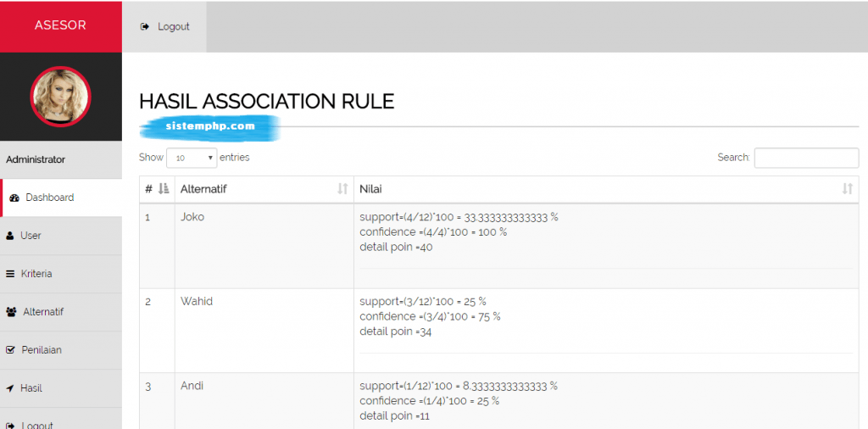Click the Alternatif group icon in sidebar
The height and width of the screenshot is (429, 868).
(11, 312)
